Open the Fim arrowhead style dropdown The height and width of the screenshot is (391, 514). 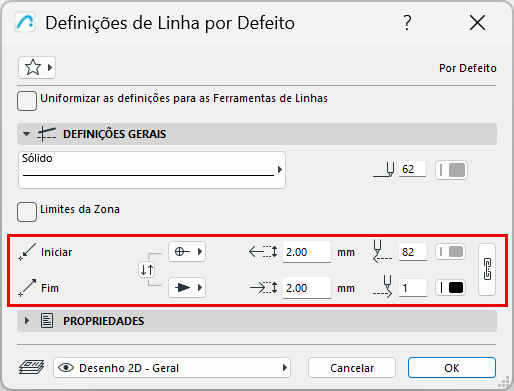(187, 287)
